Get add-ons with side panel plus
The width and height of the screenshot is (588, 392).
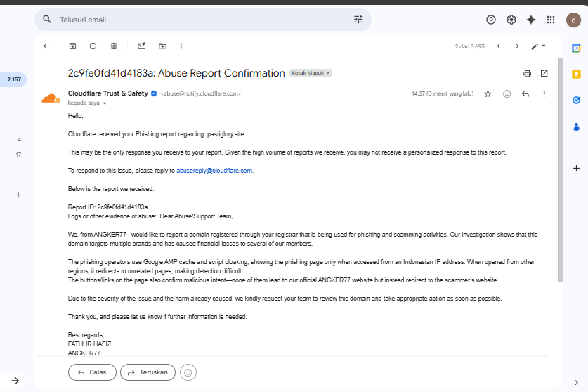pos(576,168)
